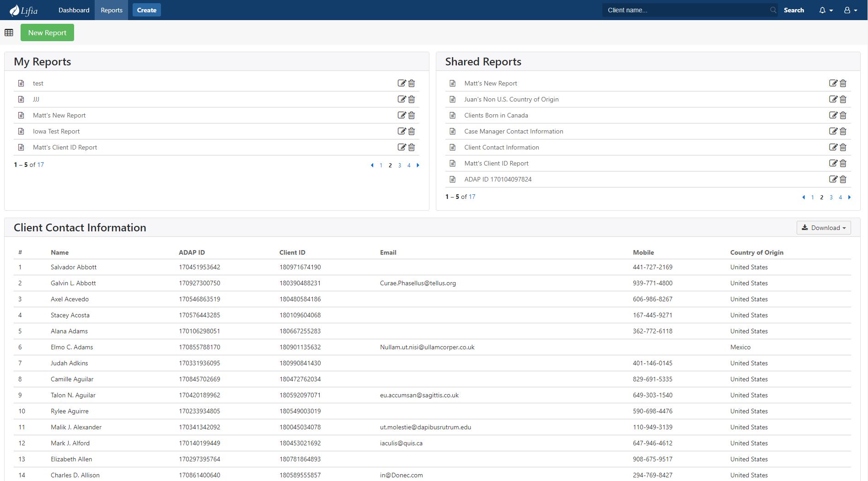Click email Curae.Phasellus@tellus.org
868x481 pixels.
(x=418, y=283)
